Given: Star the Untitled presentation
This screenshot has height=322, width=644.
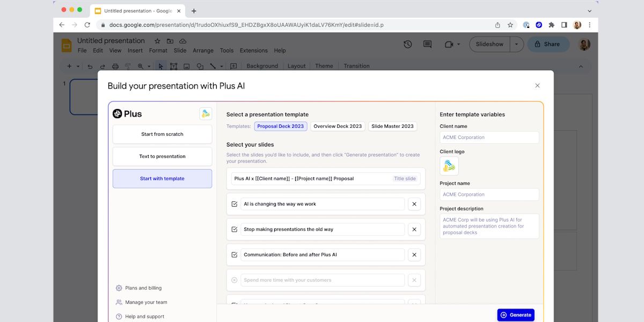Looking at the screenshot, I should point(157,41).
